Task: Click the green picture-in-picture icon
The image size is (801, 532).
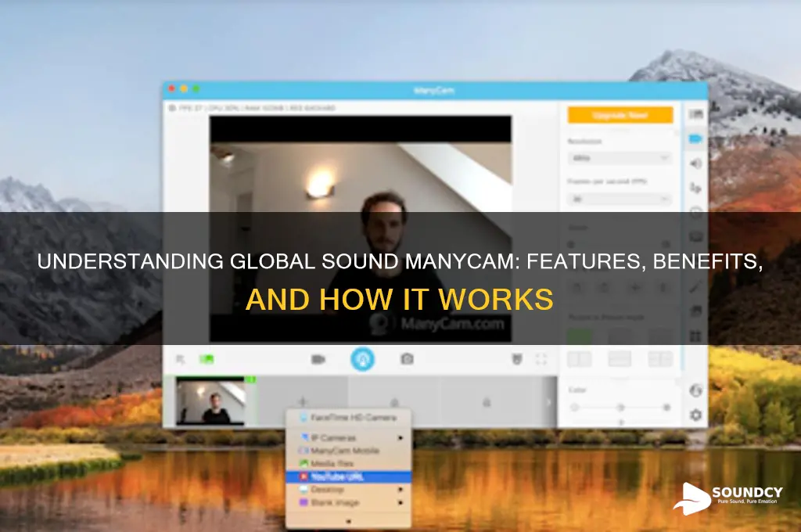Action: point(207,359)
